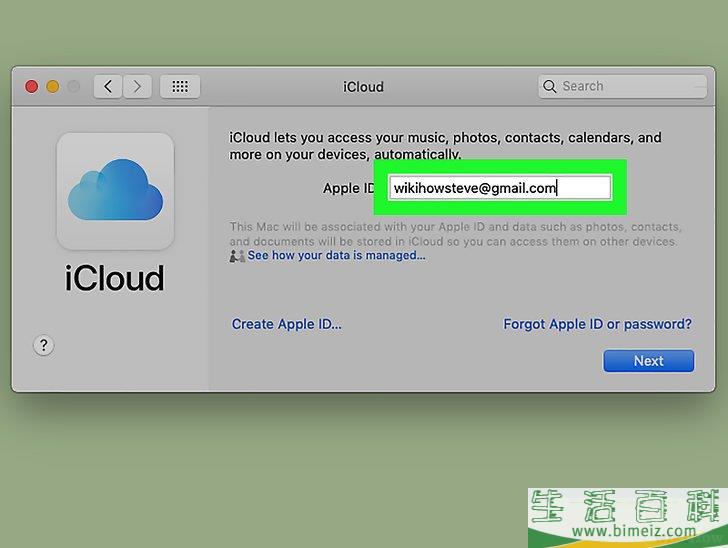Image resolution: width=728 pixels, height=548 pixels.
Task: Show all preferences grid button
Action: click(x=180, y=86)
